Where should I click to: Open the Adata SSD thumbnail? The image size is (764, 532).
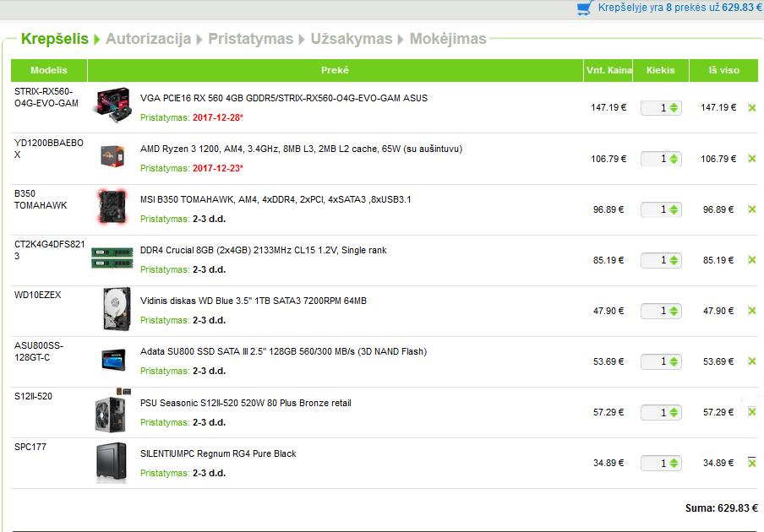point(113,360)
